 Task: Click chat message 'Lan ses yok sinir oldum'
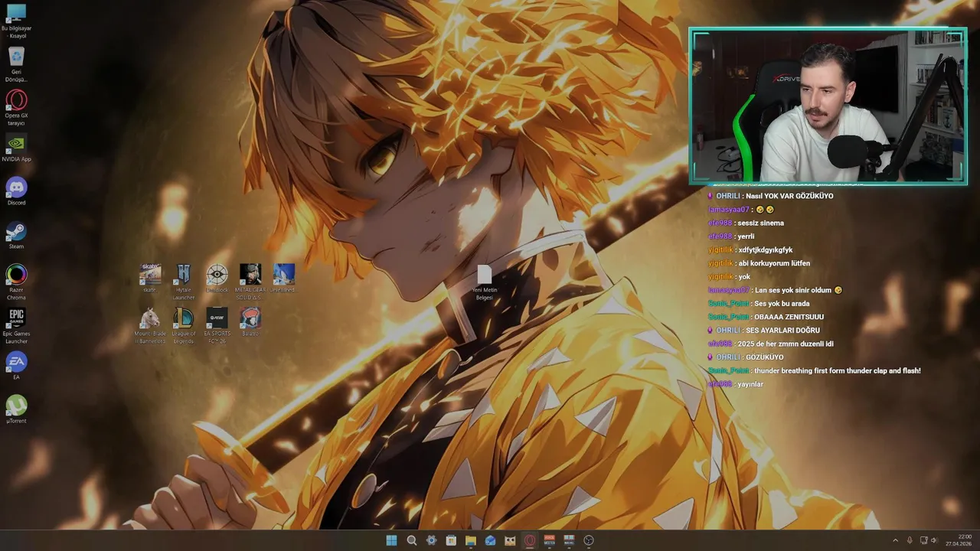[793, 290]
